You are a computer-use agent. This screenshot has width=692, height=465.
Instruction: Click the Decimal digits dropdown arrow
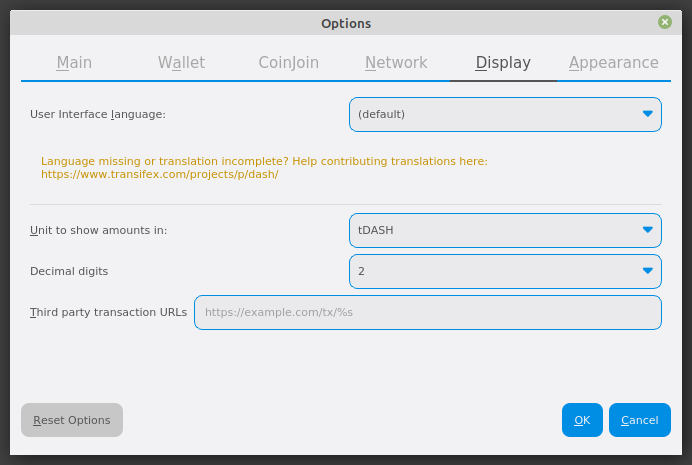click(647, 271)
